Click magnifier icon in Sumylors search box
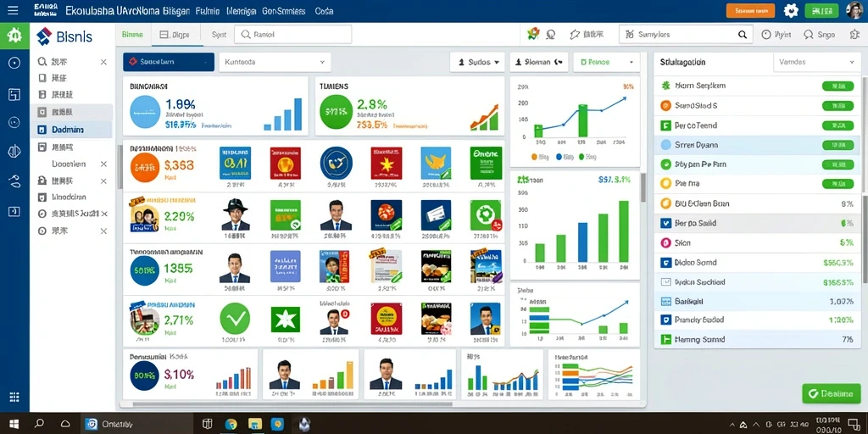This screenshot has height=434, width=868. [x=743, y=34]
